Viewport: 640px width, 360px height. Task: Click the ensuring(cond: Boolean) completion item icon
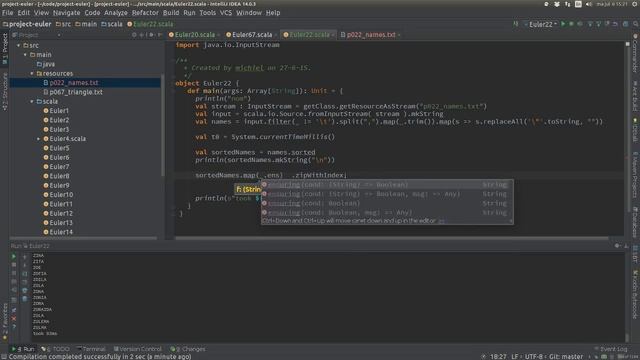click(264, 203)
